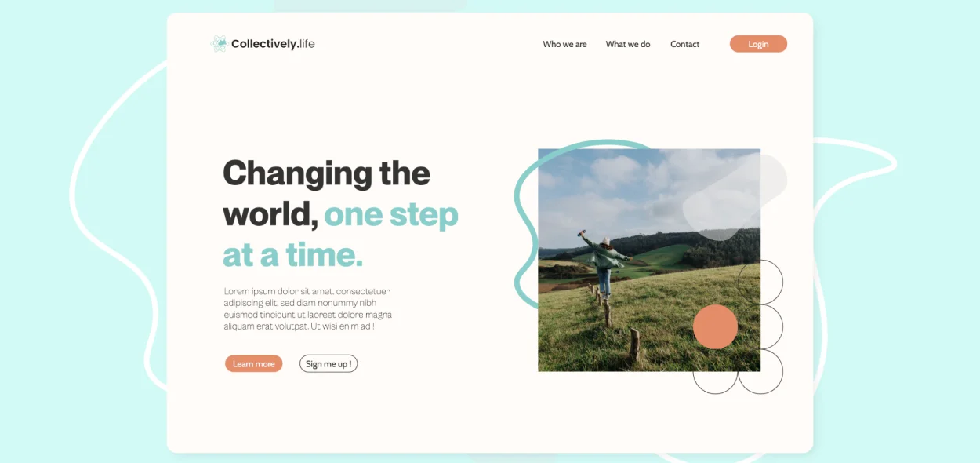Open the Who we are page

click(x=564, y=44)
